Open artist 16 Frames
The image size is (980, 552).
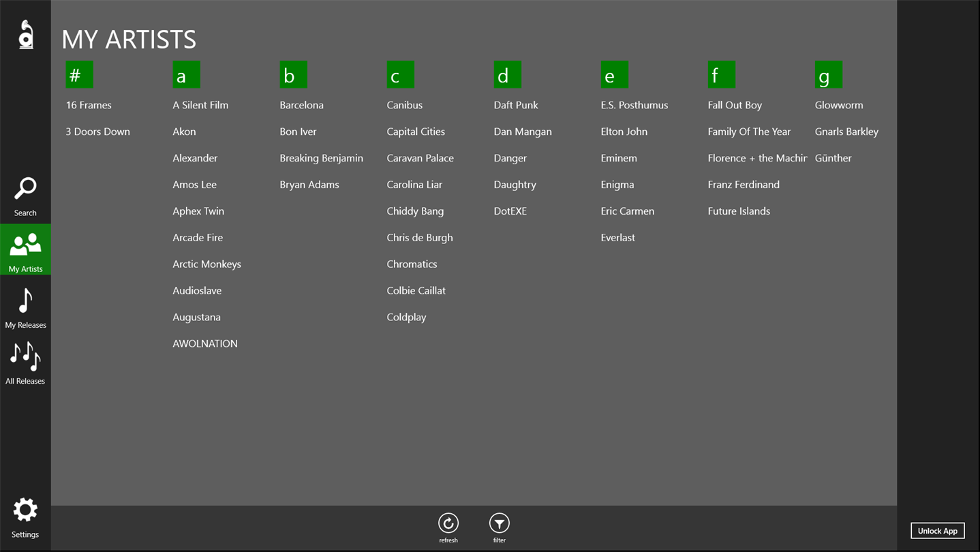pyautogui.click(x=89, y=105)
